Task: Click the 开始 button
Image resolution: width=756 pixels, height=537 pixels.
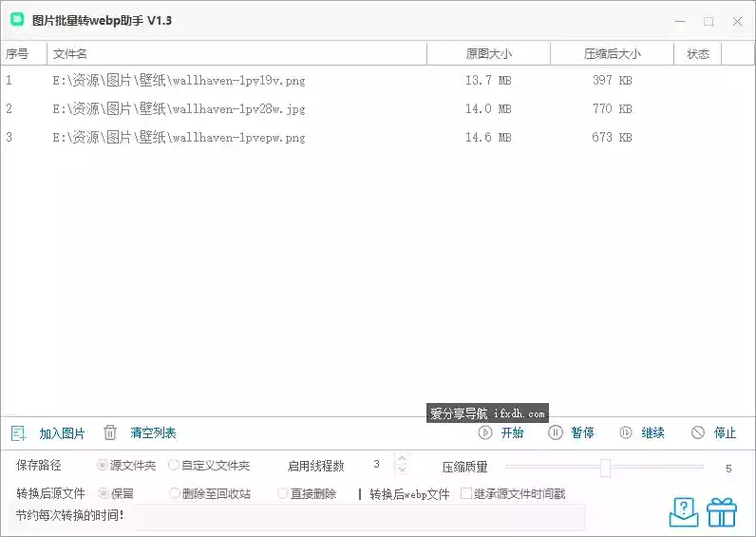Action: [x=512, y=432]
